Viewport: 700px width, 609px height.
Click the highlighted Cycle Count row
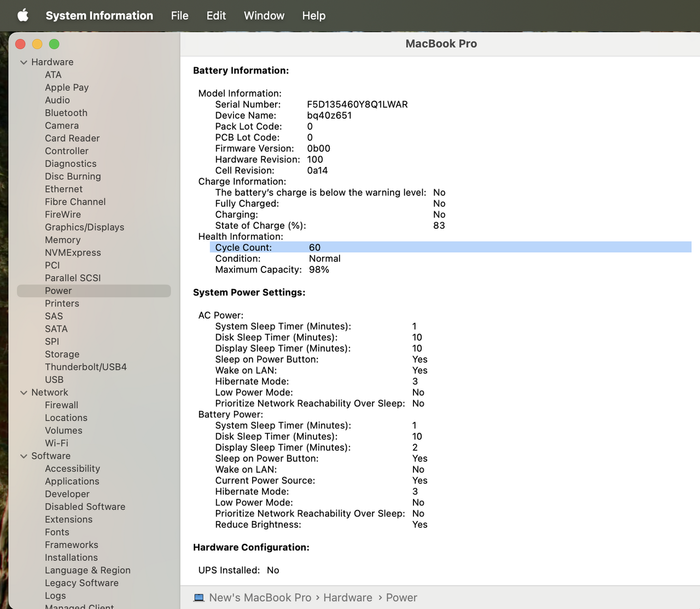(x=451, y=247)
